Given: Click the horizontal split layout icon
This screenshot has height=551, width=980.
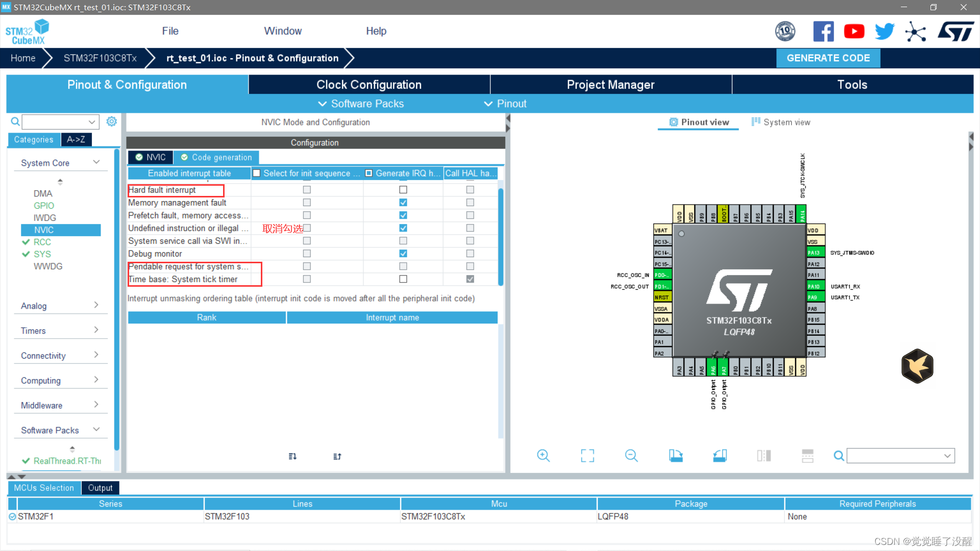Looking at the screenshot, I should [x=807, y=456].
